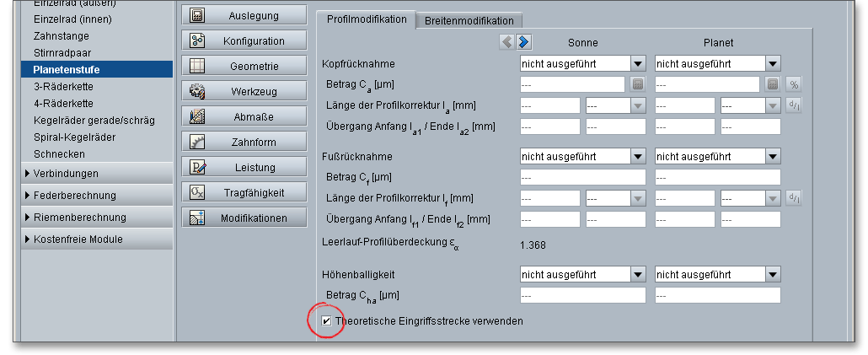Open Kopfrücknahme dropdown for Sonne
The height and width of the screenshot is (355, 868).
[x=638, y=63]
